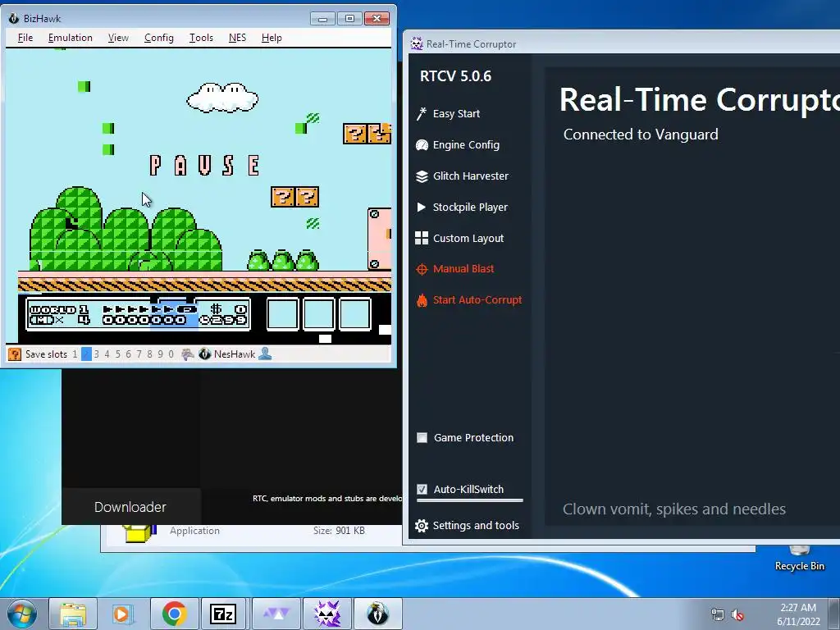This screenshot has height=630, width=840.
Task: Open Engine Config panel
Action: pos(466,144)
